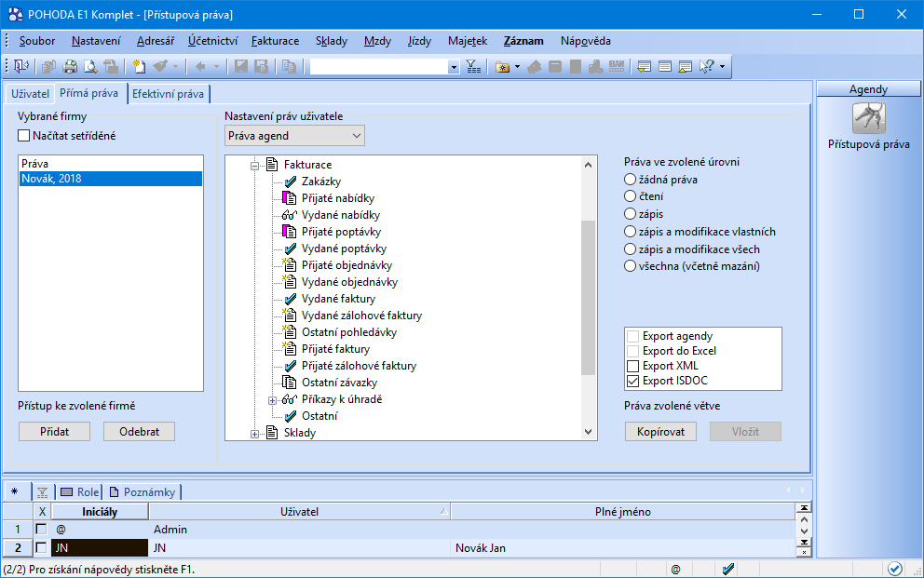924x578 pixels.
Task: Select the zápis a modifikace vlastních option
Action: click(630, 232)
